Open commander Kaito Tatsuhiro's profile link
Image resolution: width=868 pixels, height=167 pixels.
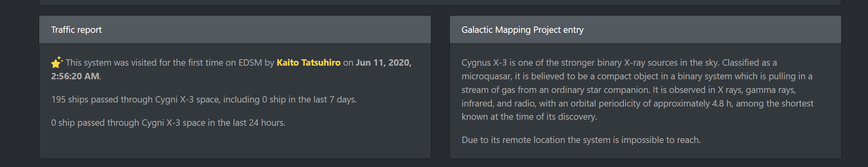[308, 62]
